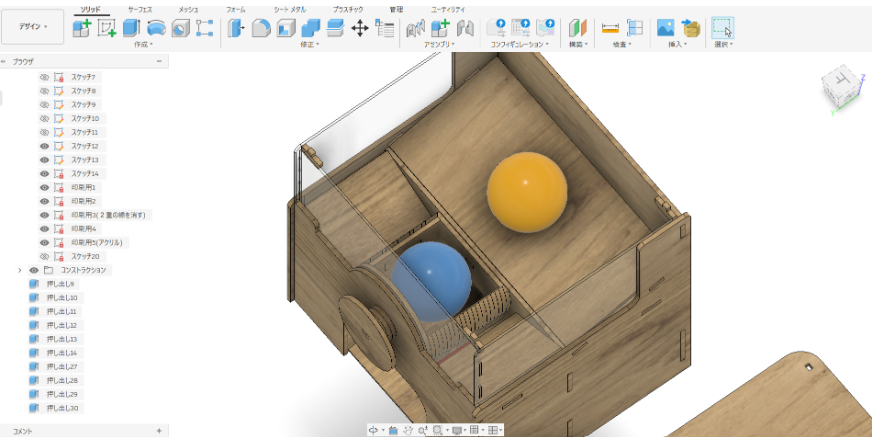Click the Pan hand icon in navigation bar
This screenshot has height=437, width=872.
coord(408,430)
